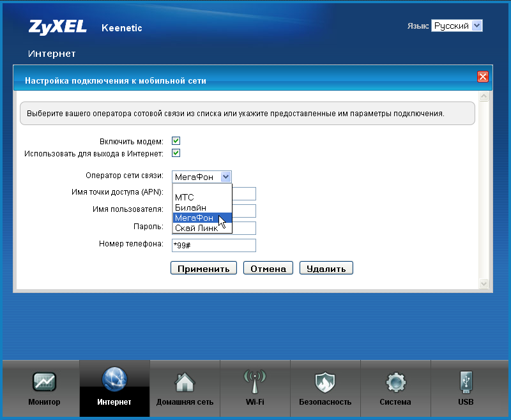Collapse the Оператор сети связи dropdown
Image resolution: width=511 pixels, height=420 pixels.
click(202, 177)
